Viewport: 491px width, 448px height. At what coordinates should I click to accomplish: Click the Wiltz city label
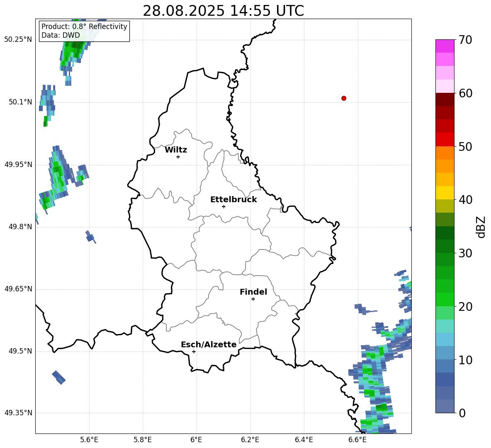pyautogui.click(x=176, y=150)
